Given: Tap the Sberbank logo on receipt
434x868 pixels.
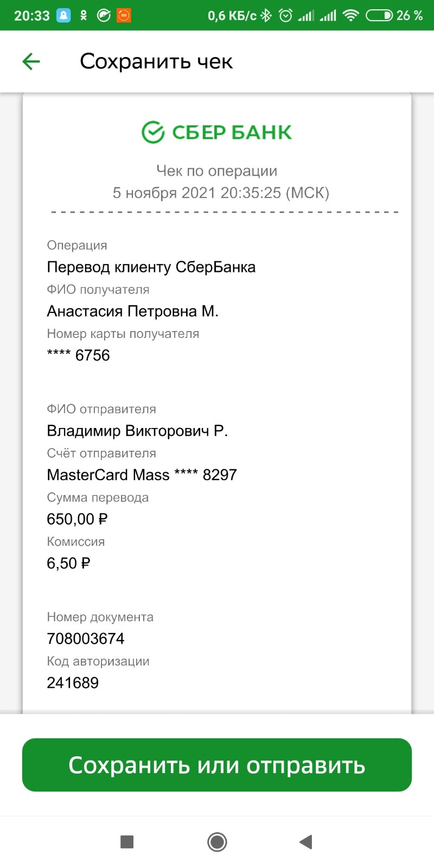Looking at the screenshot, I should pos(217,132).
